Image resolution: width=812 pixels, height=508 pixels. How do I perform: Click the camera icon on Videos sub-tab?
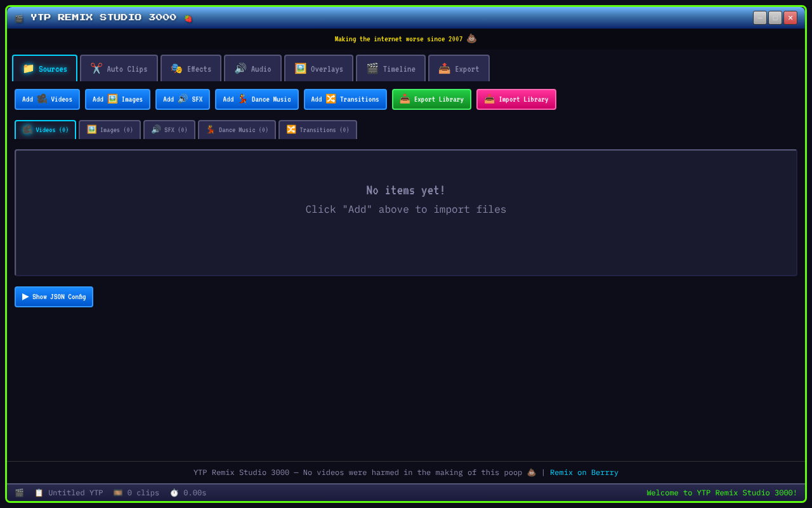[x=27, y=130]
